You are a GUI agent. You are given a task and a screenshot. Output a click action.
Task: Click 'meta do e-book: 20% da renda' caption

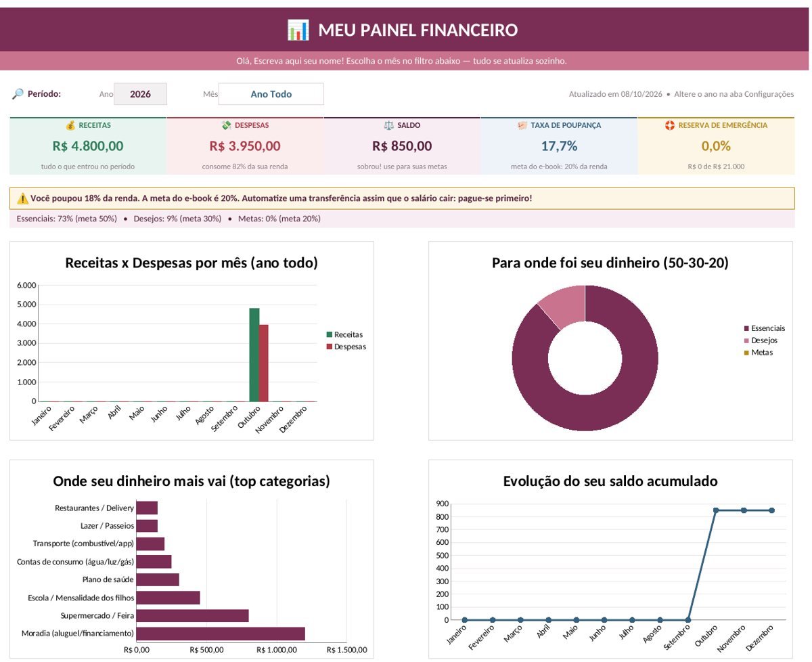pyautogui.click(x=559, y=167)
